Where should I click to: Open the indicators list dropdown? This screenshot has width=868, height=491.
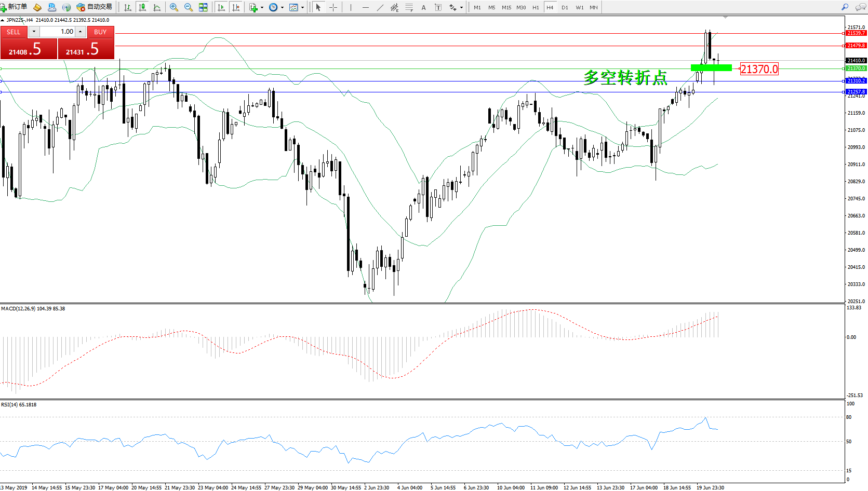click(256, 7)
